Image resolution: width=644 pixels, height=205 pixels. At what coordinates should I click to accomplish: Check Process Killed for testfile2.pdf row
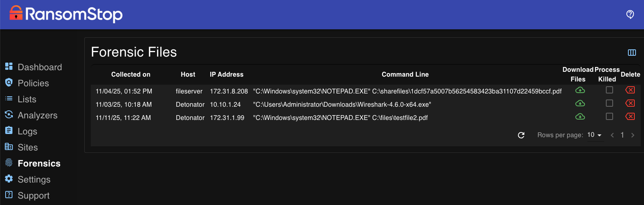(609, 117)
